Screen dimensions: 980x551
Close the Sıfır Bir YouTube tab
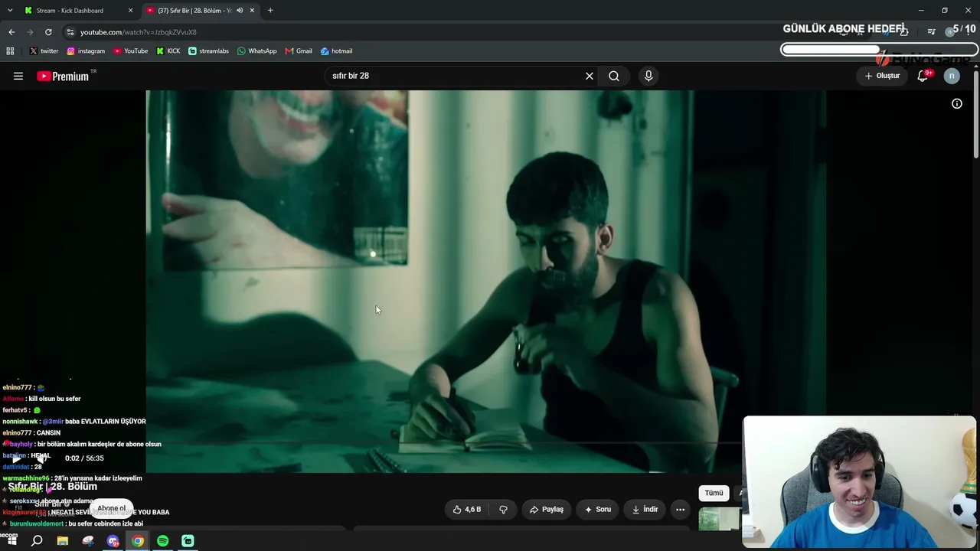[x=252, y=11]
